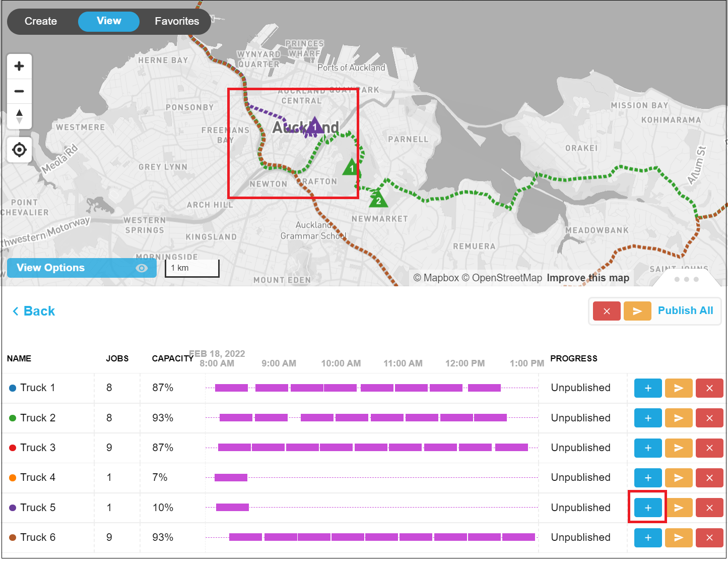Add a job to Truck 1

click(648, 388)
